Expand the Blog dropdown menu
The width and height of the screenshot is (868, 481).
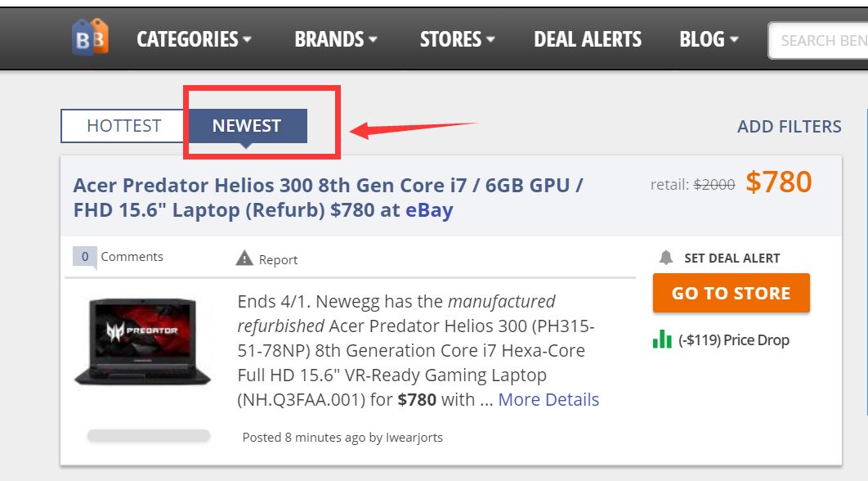pos(709,39)
